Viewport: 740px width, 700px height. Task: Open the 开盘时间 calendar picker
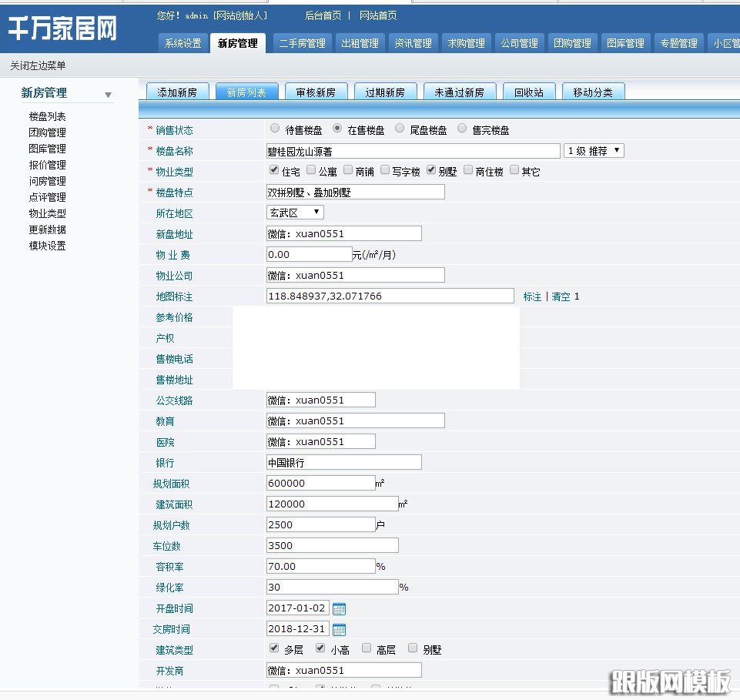click(x=337, y=608)
